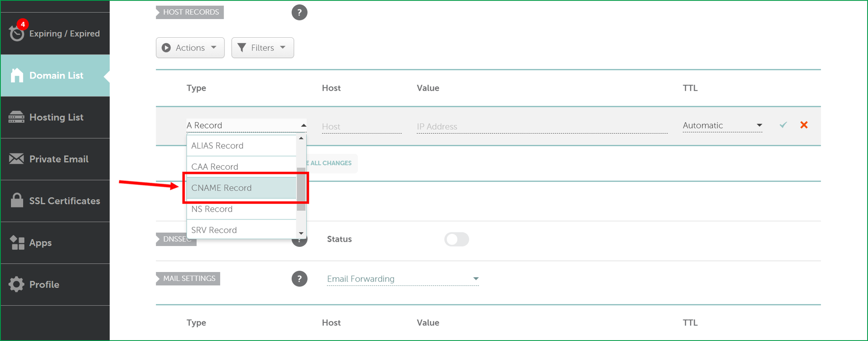The image size is (868, 341).
Task: Confirm the record with the green checkmark
Action: tap(783, 125)
